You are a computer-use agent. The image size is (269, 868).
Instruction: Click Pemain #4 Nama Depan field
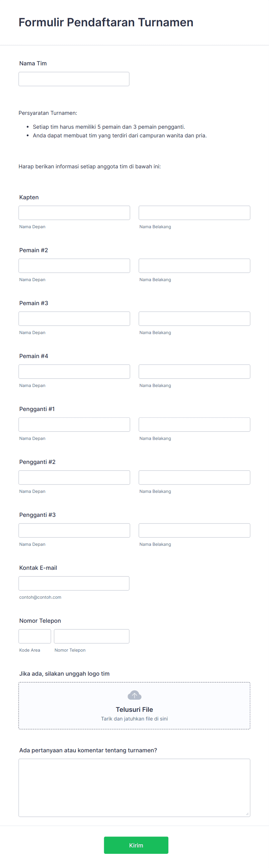point(74,371)
